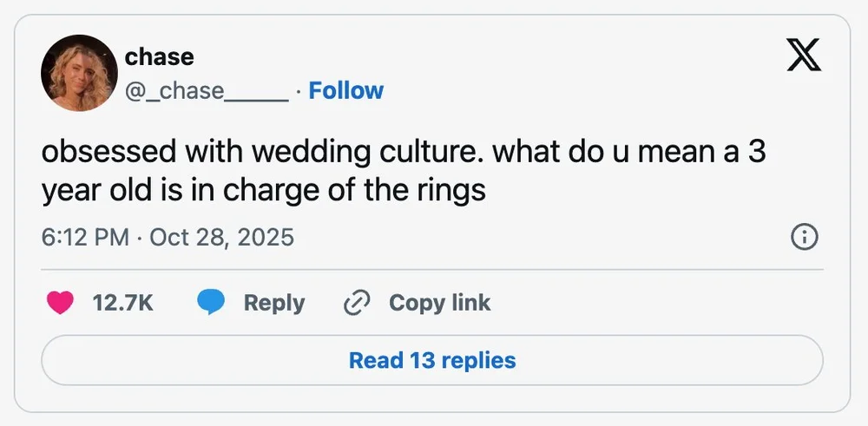The height and width of the screenshot is (426, 868).
Task: Open the 6:12 PM time link
Action: pyautogui.click(x=86, y=237)
